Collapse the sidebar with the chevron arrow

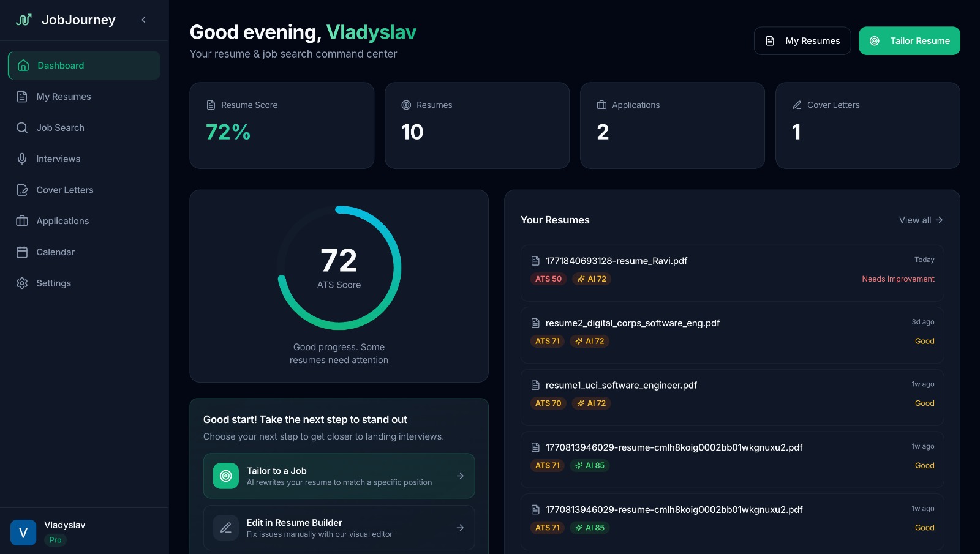143,20
